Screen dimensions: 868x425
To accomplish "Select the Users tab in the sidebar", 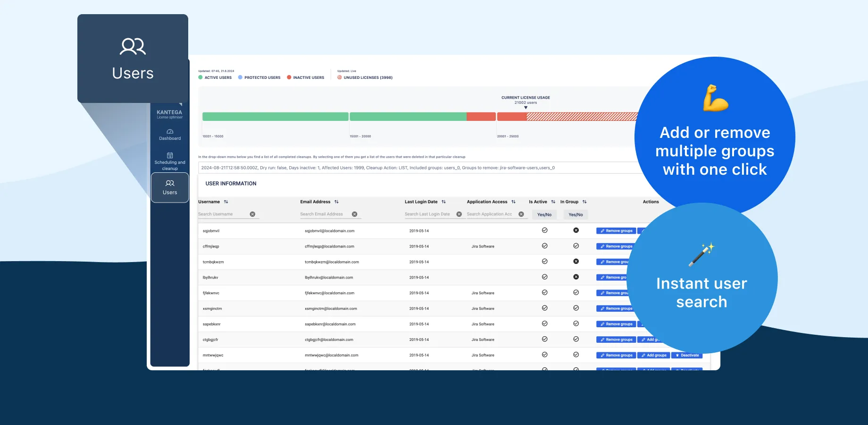I will point(169,187).
